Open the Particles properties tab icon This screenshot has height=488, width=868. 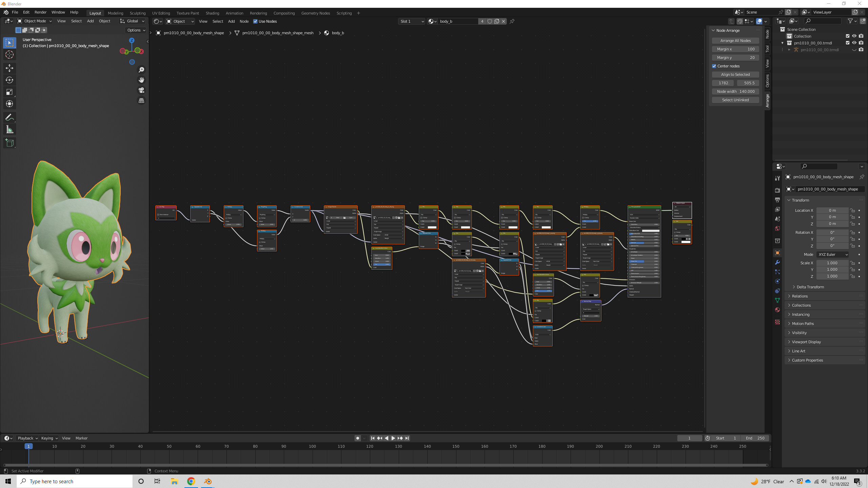tap(777, 272)
